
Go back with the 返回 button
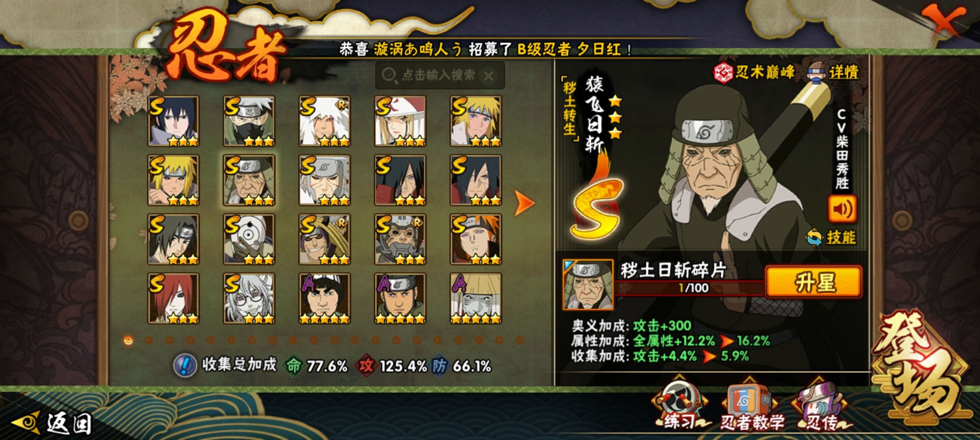click(51, 423)
